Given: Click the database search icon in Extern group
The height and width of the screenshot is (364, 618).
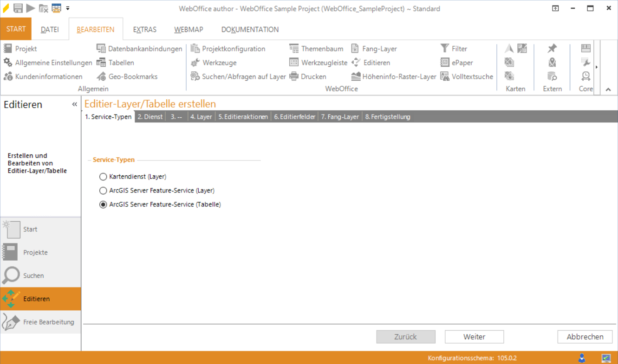Looking at the screenshot, I should pyautogui.click(x=552, y=76).
